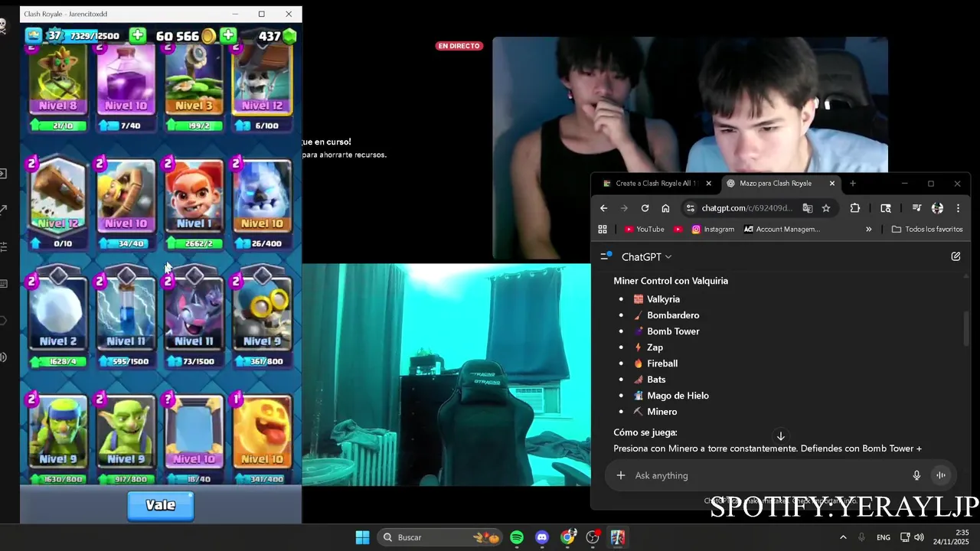
Task: Open Spotify from the taskbar
Action: pos(517,537)
